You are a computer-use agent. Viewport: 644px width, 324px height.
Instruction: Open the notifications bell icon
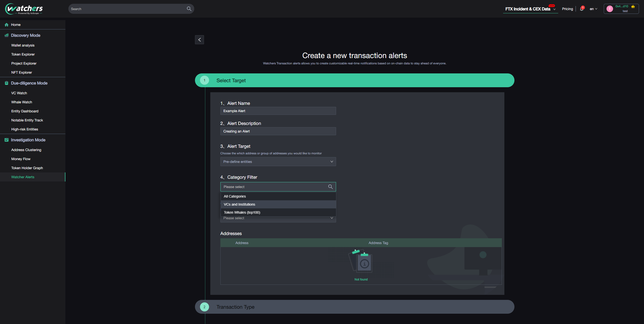coord(581,9)
